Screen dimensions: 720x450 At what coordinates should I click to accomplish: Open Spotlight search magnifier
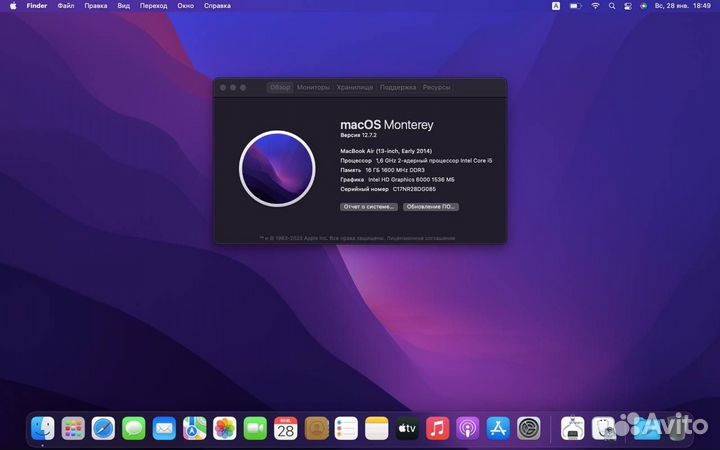pos(612,6)
